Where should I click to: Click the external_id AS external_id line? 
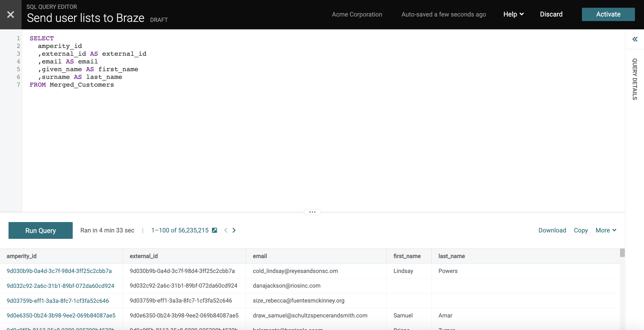tap(92, 54)
